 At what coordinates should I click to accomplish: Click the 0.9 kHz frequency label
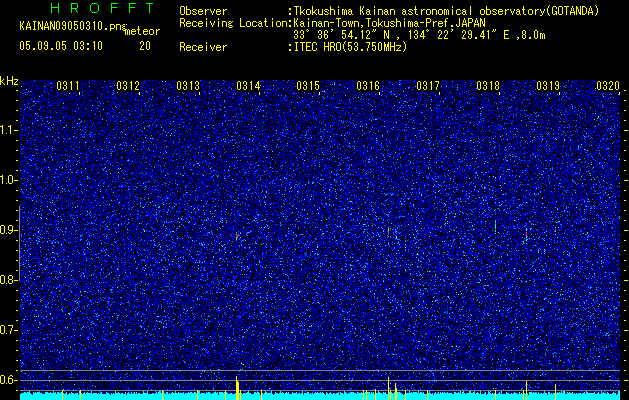tap(9, 230)
